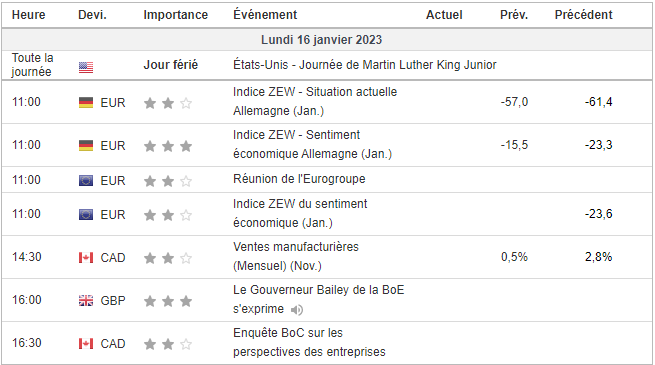Click the EU flag beside Réunion de l'Eurogroupe

pos(86,180)
